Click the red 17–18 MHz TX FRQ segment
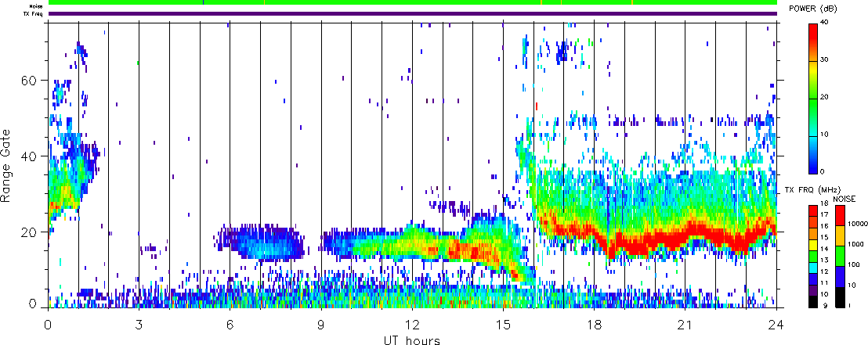 pos(813,210)
